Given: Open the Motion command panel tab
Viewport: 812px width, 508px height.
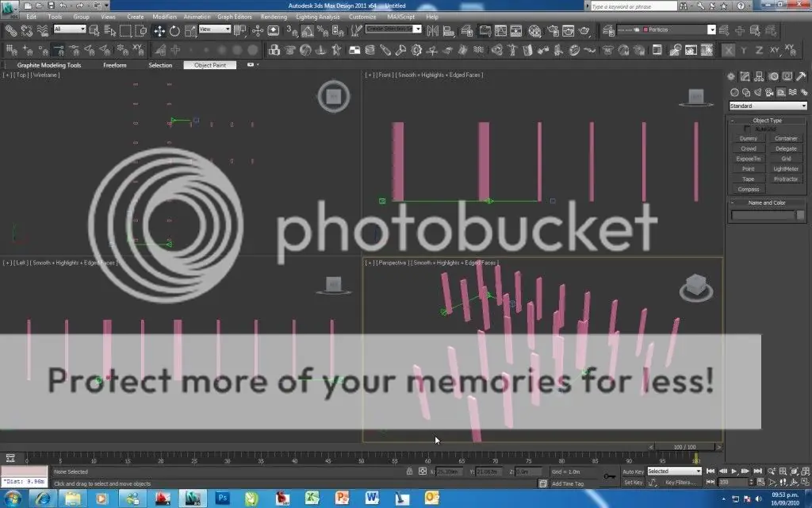Looking at the screenshot, I should pos(773,77).
